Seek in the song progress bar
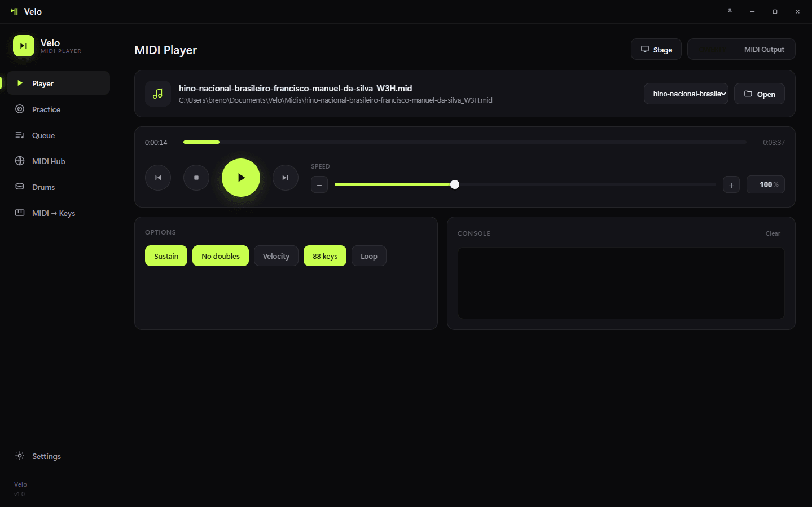The image size is (812, 507). (x=465, y=142)
